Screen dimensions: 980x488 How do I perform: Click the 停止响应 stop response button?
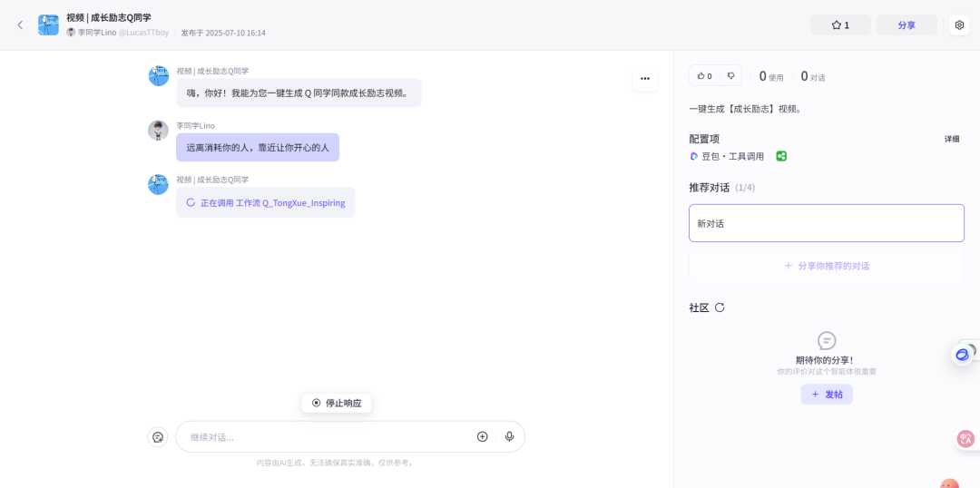(x=337, y=403)
